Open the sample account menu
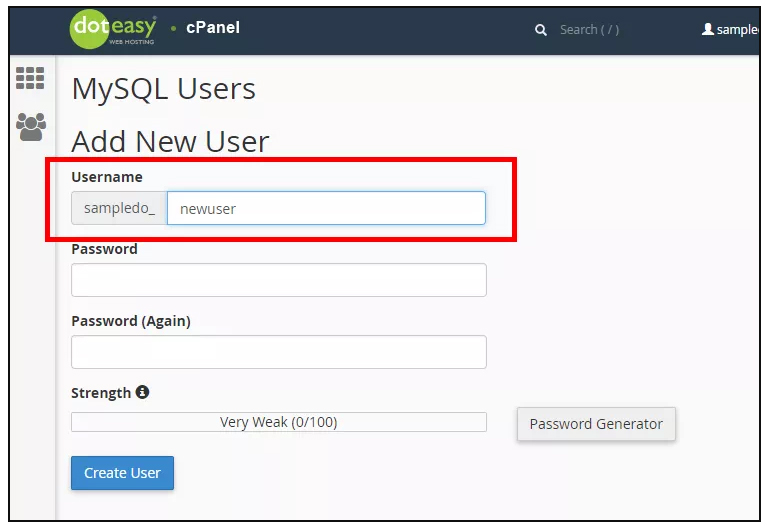 click(731, 29)
